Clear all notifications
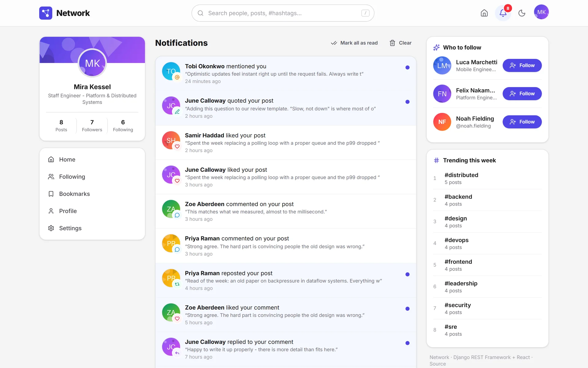Viewport: 588px width, 368px height. (400, 43)
